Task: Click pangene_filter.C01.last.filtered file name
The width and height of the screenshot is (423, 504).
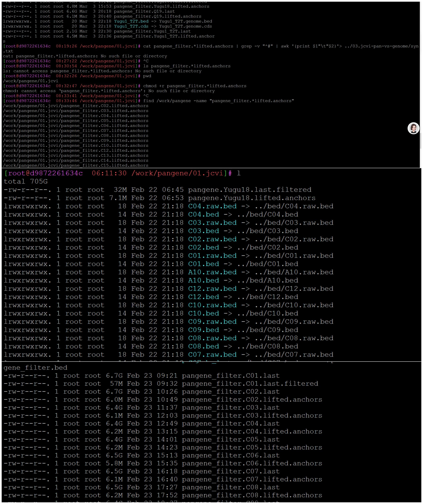Action: pos(250,384)
